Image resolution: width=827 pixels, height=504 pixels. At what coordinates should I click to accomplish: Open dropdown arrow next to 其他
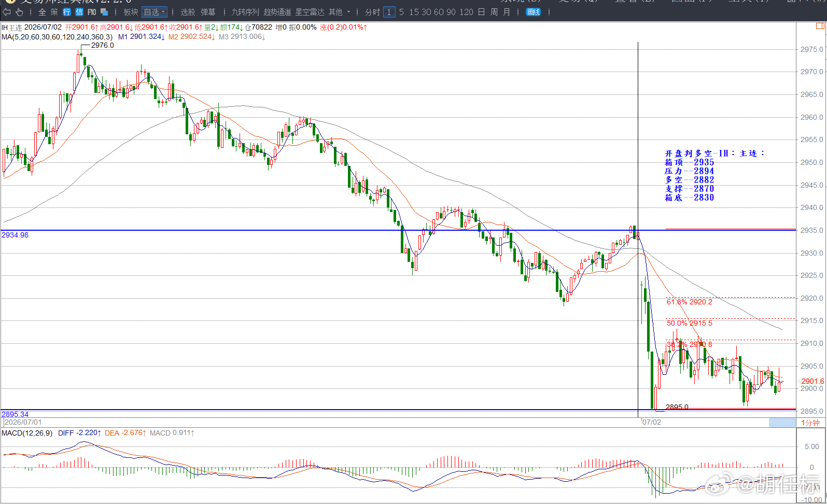[x=349, y=12]
